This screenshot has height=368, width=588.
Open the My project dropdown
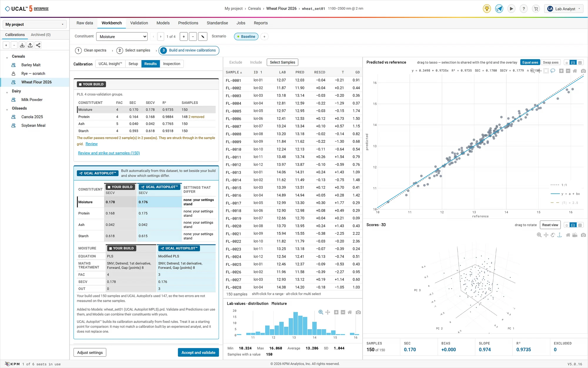point(35,24)
